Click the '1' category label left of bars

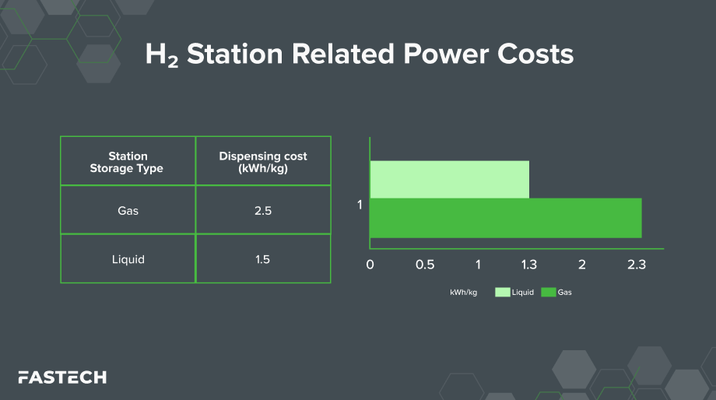point(360,205)
